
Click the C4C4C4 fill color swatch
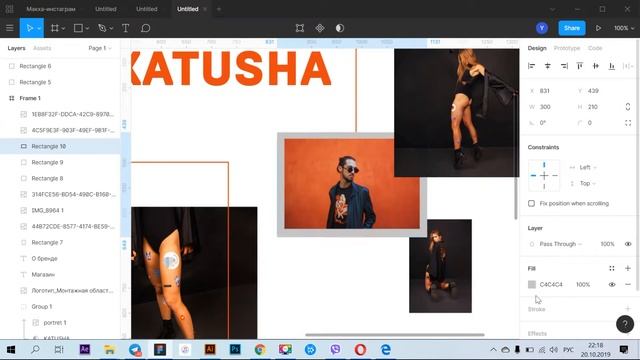[x=531, y=284]
